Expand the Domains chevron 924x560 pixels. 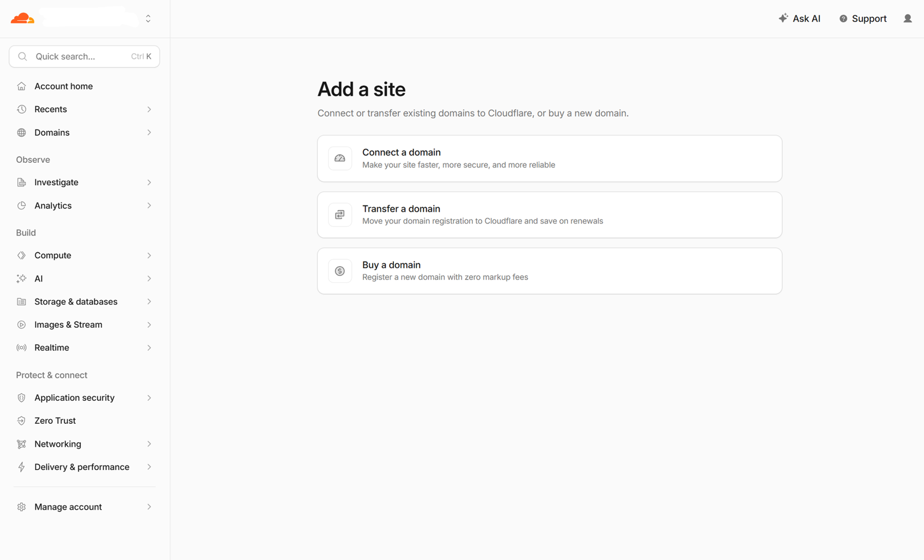[x=149, y=132]
